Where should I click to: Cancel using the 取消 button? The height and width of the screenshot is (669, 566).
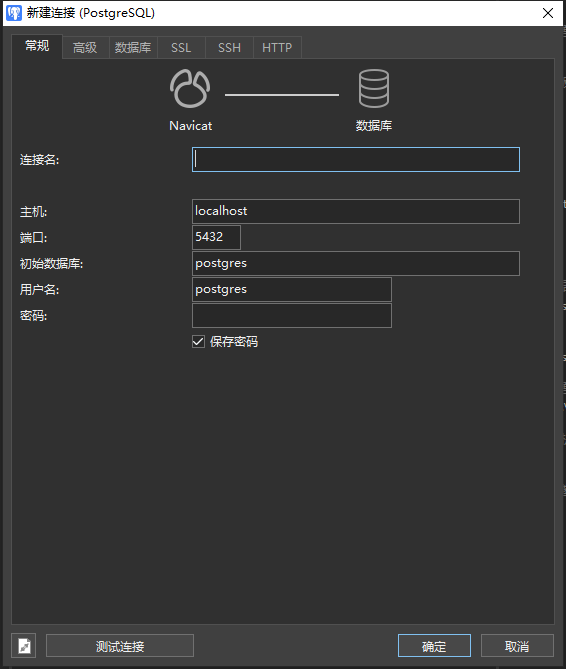click(517, 646)
